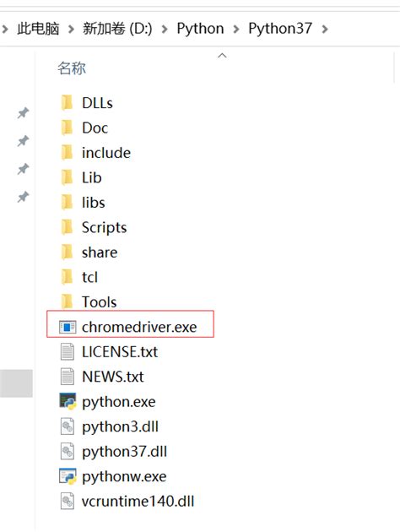The image size is (400, 532).
Task: Sort files by the 名称 column header
Action: [72, 68]
